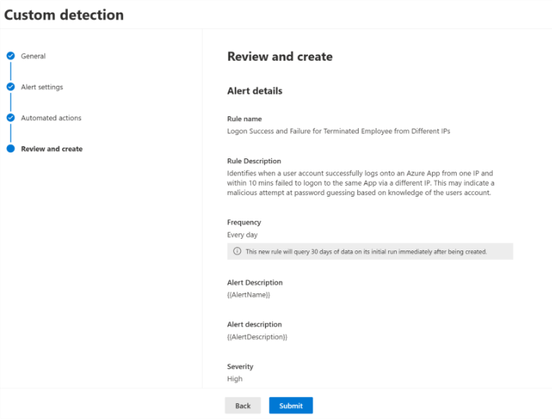Viewport: 552px width, 419px height.
Task: Click the Automated actions checkmark icon
Action: click(11, 118)
